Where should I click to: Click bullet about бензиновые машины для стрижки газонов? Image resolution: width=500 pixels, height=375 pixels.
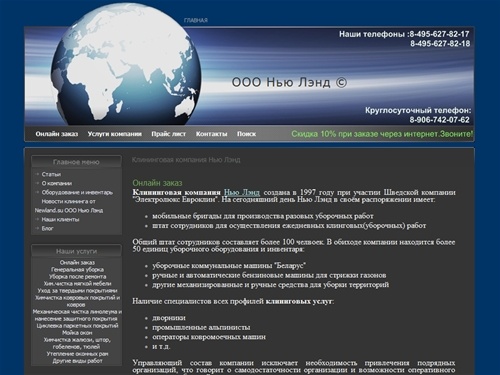[269, 275]
